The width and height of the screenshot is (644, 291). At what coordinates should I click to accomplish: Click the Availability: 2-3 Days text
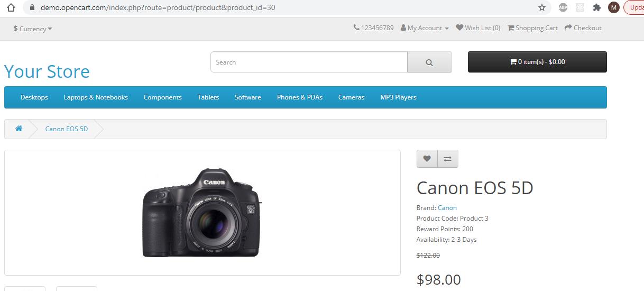[x=447, y=240]
